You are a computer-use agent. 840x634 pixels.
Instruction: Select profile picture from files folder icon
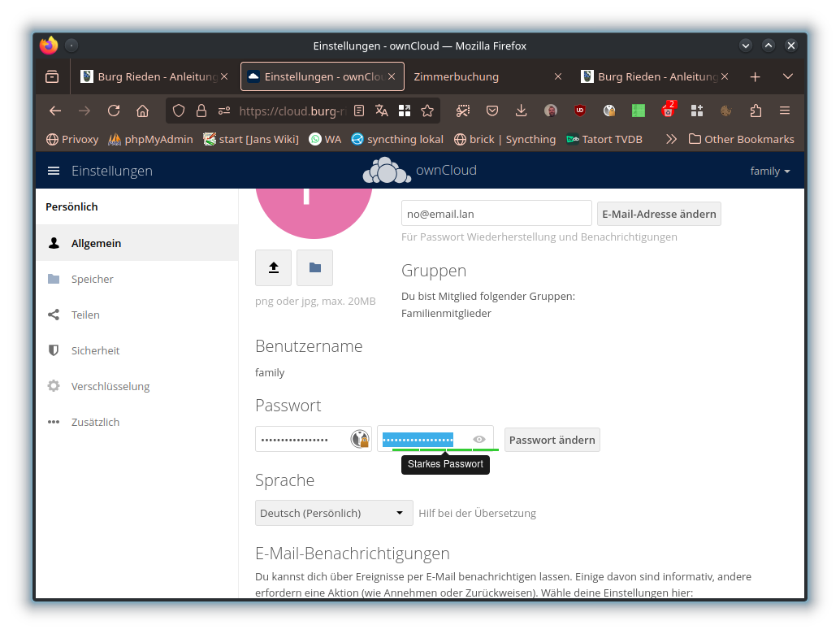coord(314,267)
